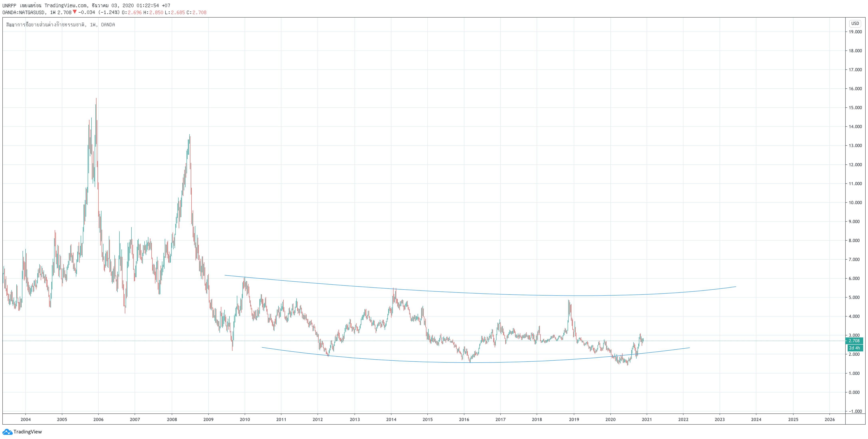This screenshot has width=868, height=439.
Task: Click the 2006 label on time axis
Action: (x=98, y=419)
